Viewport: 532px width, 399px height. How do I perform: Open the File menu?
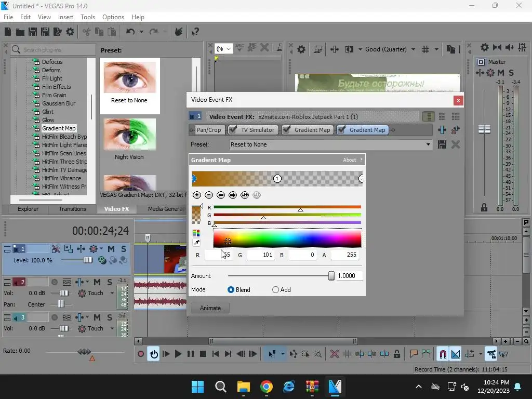pyautogui.click(x=8, y=17)
